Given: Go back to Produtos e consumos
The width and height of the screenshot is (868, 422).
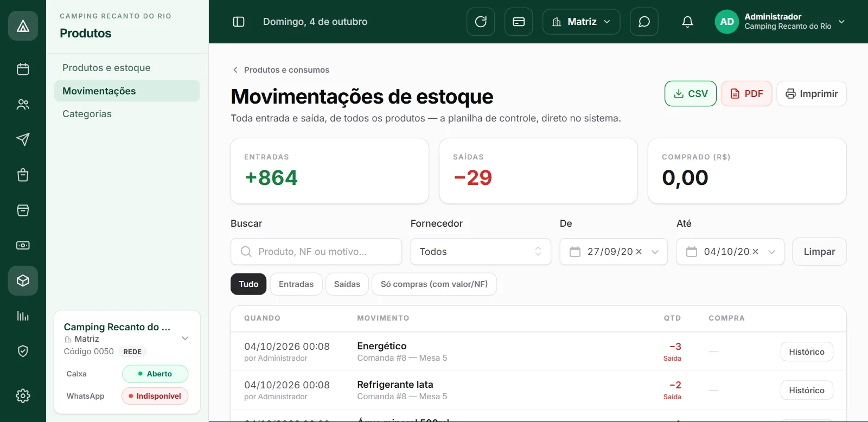Looking at the screenshot, I should 281,70.
